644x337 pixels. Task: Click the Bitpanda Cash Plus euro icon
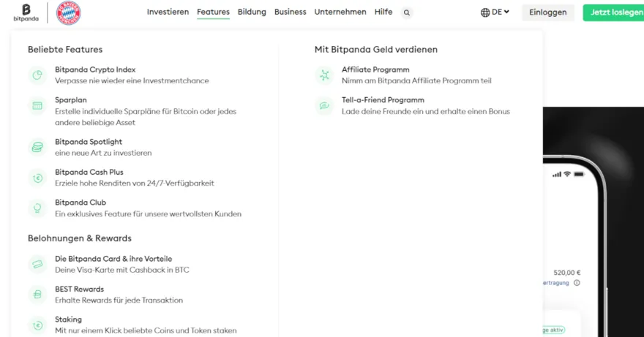(x=37, y=178)
